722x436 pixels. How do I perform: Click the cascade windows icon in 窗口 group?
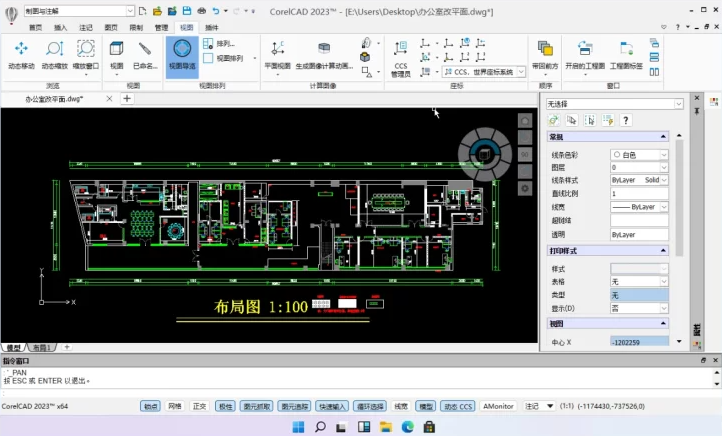pos(654,43)
